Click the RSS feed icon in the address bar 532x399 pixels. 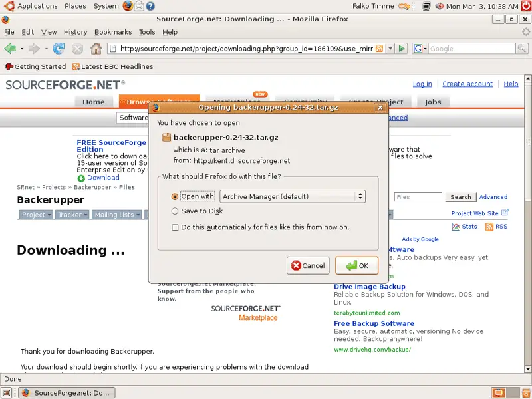379,49
